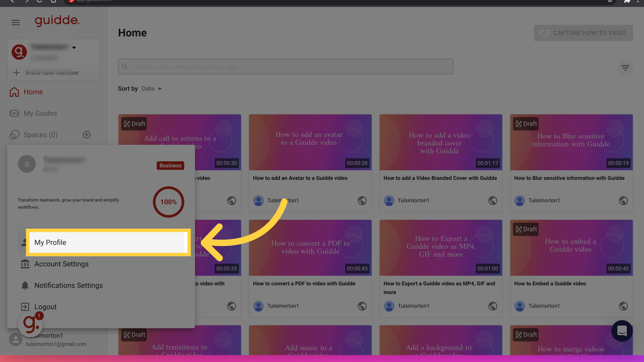Click Draft badge on 'How to merge videos' card
The width and height of the screenshot is (644, 362).
coord(526,335)
